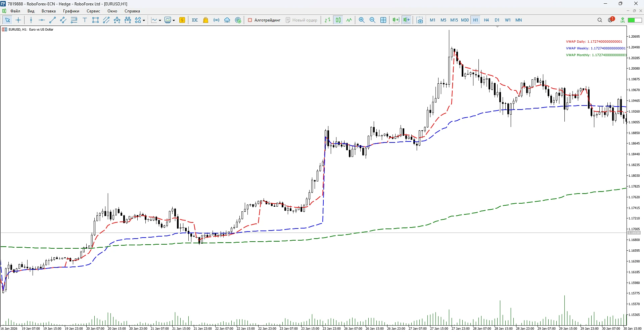
Task: Open the search magnifier icon
Action: (600, 20)
